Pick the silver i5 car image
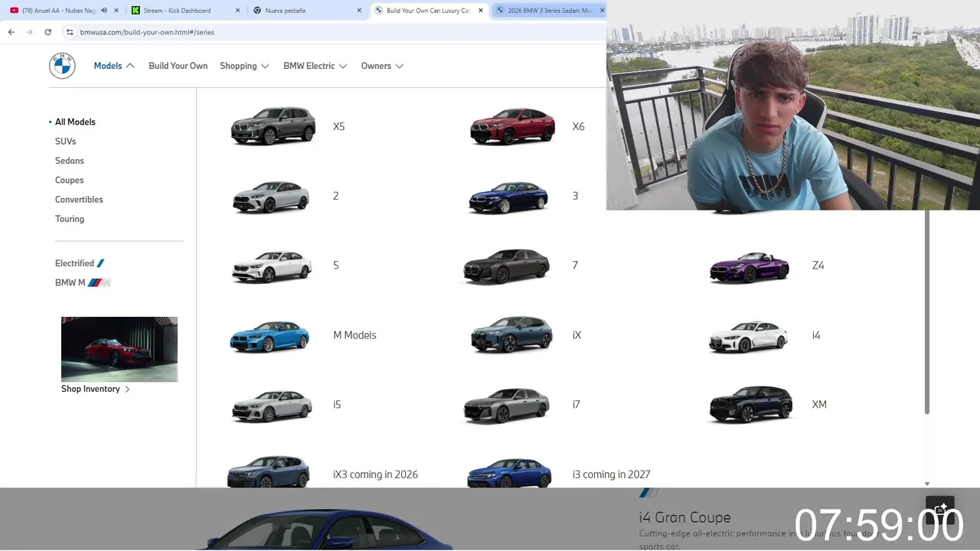 [x=272, y=406]
